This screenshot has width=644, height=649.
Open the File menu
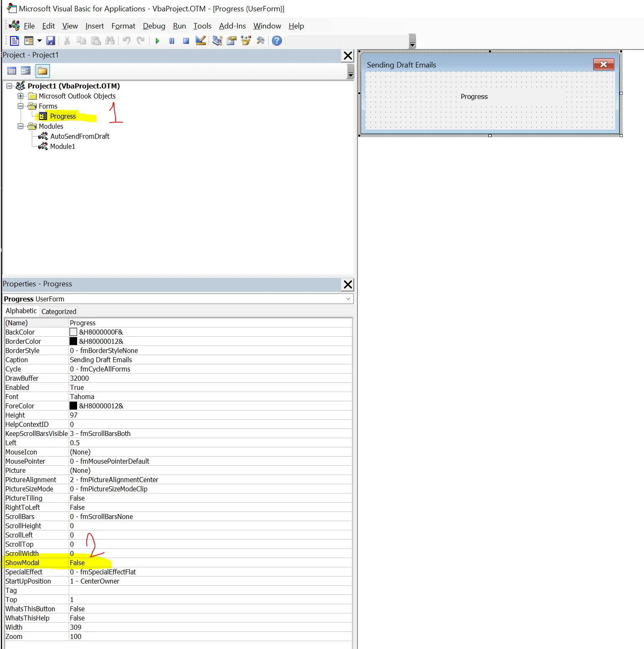[x=29, y=26]
